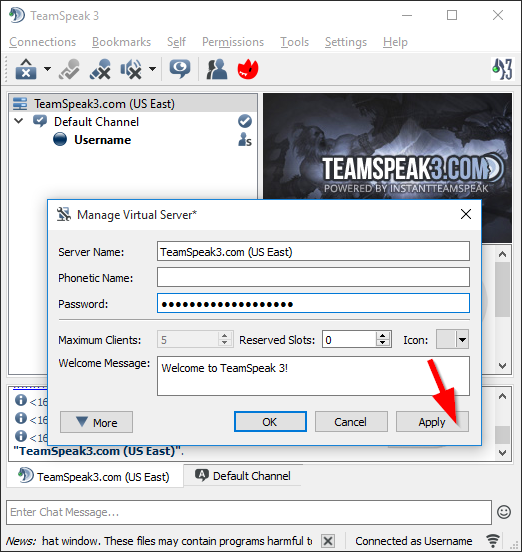Viewport: 522px width, 552px height.
Task: Click the Manage Virtual Server title bar tools icon
Action: point(64,214)
